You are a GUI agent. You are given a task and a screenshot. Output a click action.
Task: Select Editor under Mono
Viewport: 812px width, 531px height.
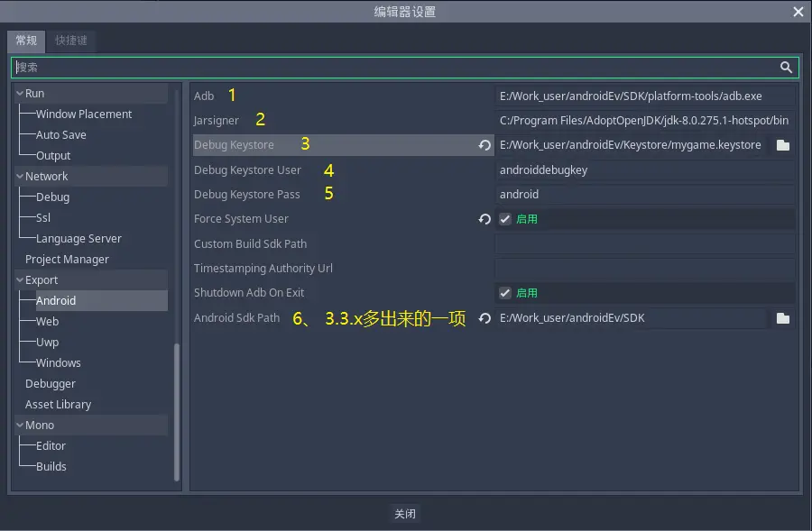click(51, 445)
